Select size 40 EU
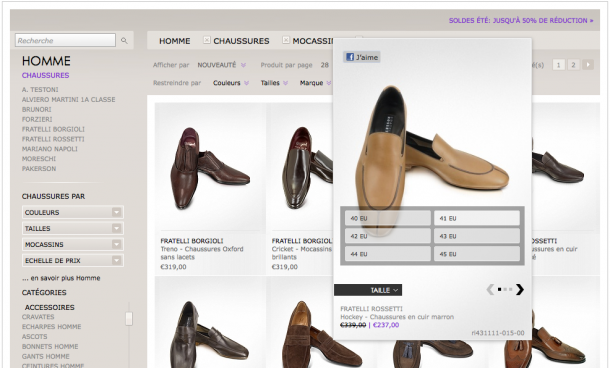Screen dimensions: 610x368 (388, 218)
